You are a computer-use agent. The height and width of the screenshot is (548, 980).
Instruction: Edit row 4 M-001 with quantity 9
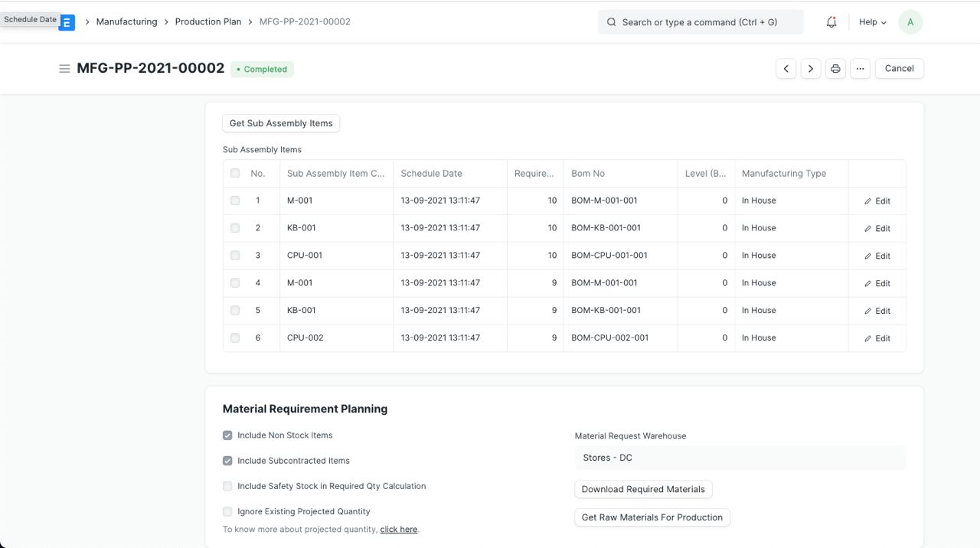pos(877,284)
